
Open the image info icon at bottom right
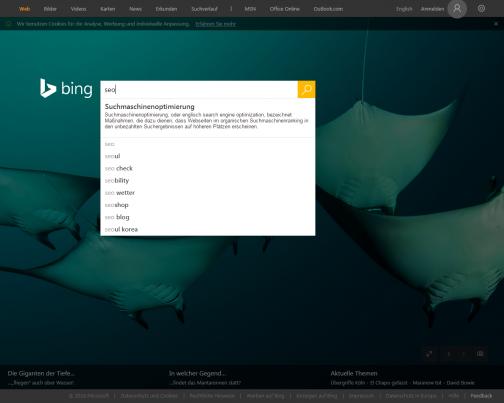[480, 354]
